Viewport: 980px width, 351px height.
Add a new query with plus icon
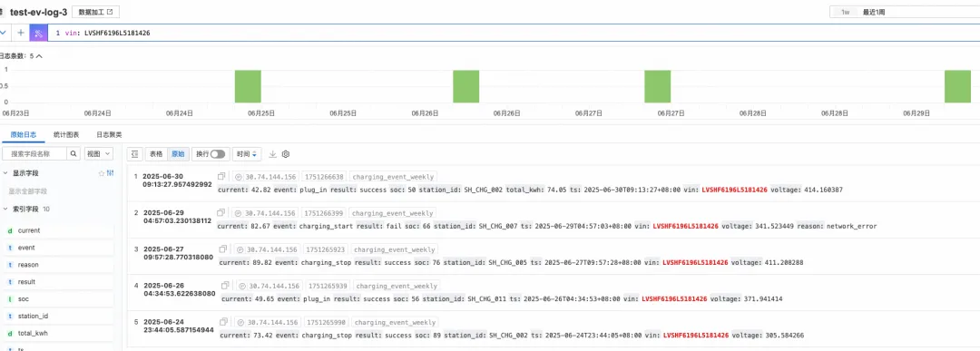pyautogui.click(x=21, y=33)
